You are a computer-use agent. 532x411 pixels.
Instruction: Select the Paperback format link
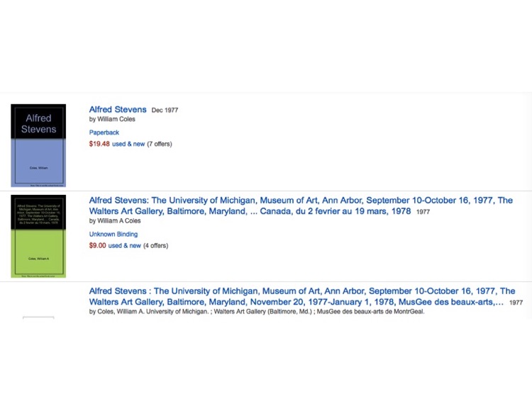[104, 133]
